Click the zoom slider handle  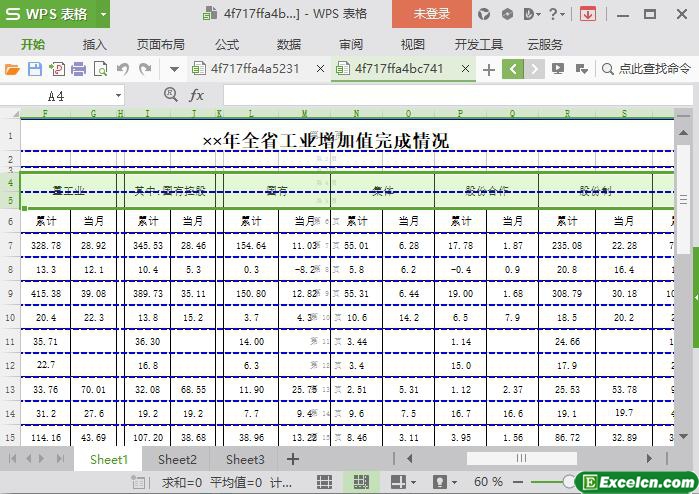(x=569, y=482)
